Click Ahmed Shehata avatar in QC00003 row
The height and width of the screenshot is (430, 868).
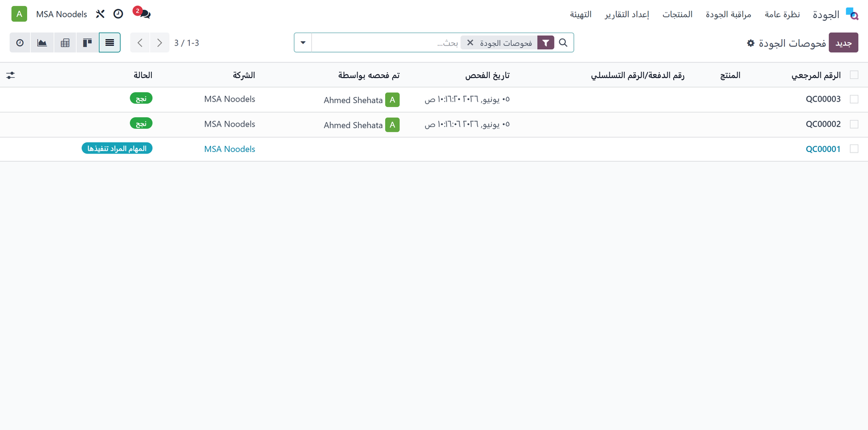click(392, 100)
